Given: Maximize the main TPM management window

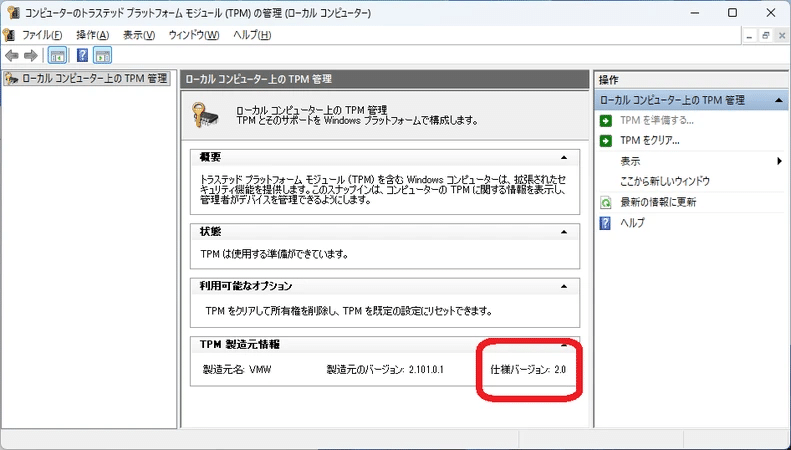Looking at the screenshot, I should 732,13.
